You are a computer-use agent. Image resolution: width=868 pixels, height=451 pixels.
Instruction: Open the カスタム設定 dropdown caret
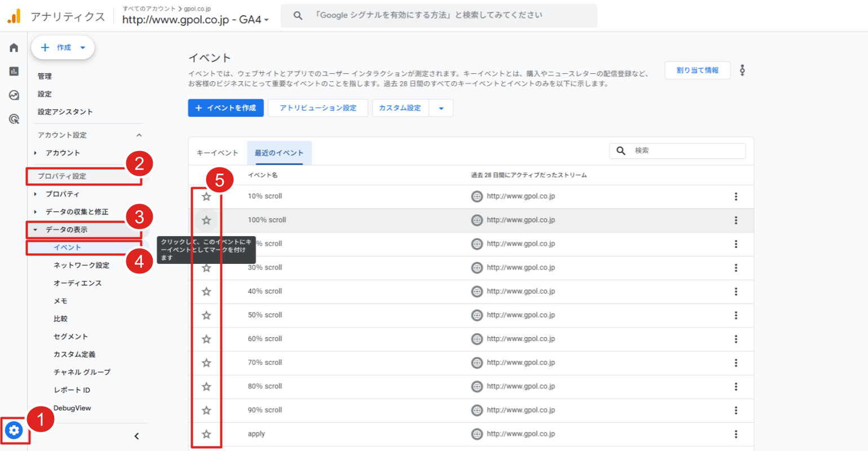(x=442, y=108)
